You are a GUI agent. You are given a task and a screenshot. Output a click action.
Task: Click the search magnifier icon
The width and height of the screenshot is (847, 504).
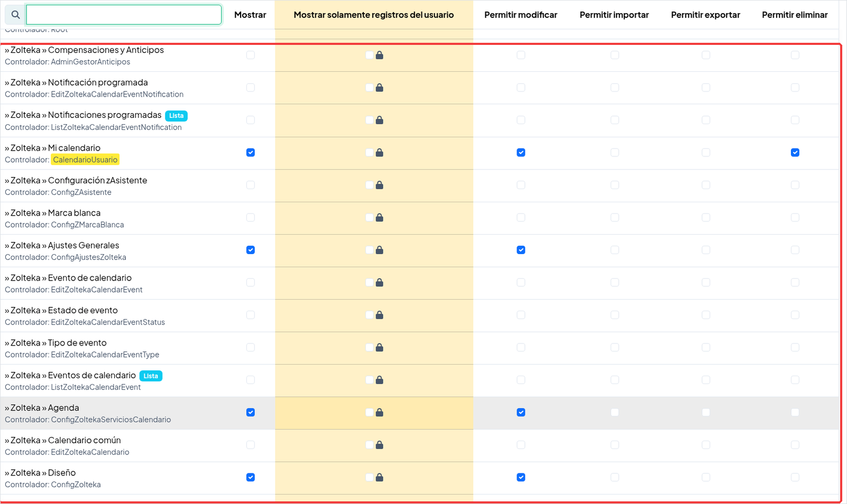pos(15,15)
